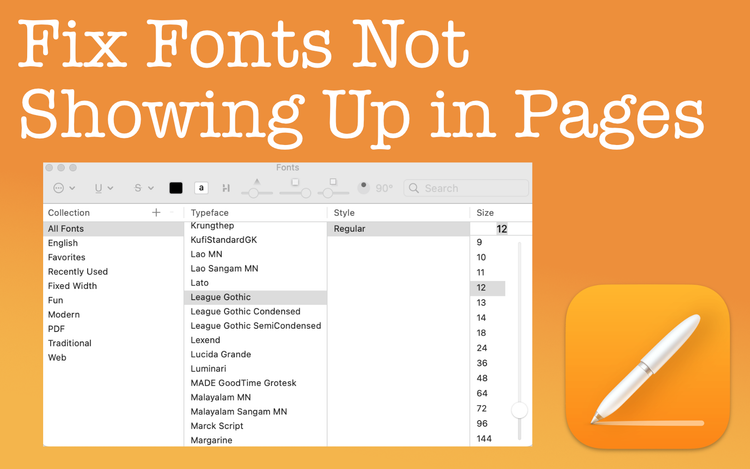Viewport: 750px width, 469px height.
Task: Click the vertical font size slider knob
Action: (x=519, y=410)
